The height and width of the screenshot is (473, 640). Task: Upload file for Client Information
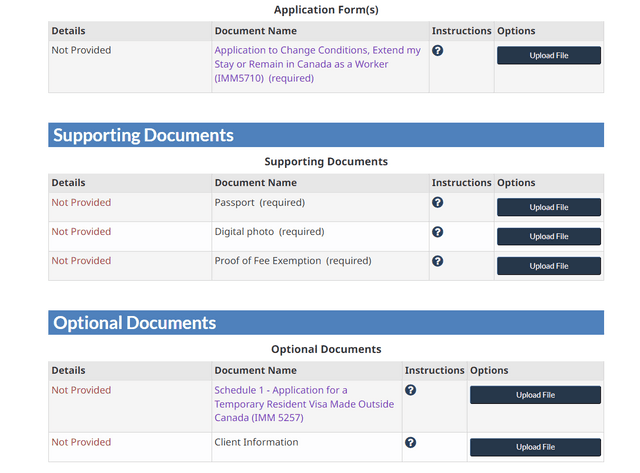pos(535,447)
